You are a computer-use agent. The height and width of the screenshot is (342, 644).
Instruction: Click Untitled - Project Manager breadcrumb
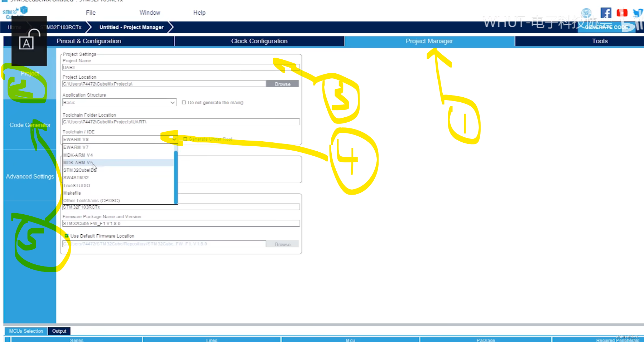pyautogui.click(x=131, y=27)
